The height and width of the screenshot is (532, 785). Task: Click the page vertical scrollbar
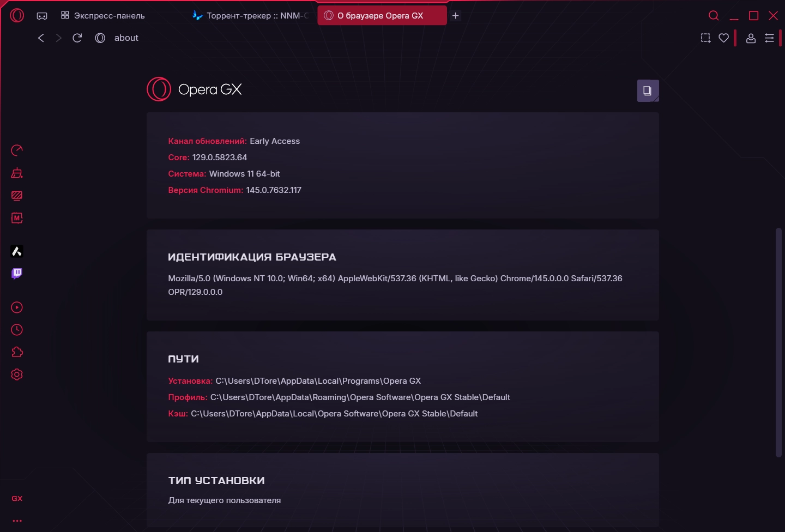point(779,342)
